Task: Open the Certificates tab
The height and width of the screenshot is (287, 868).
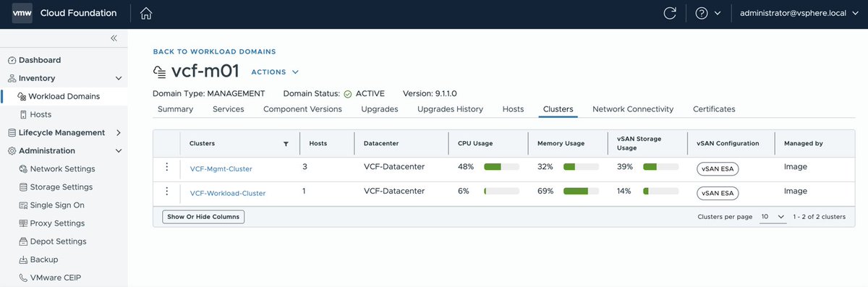Action: [714, 109]
